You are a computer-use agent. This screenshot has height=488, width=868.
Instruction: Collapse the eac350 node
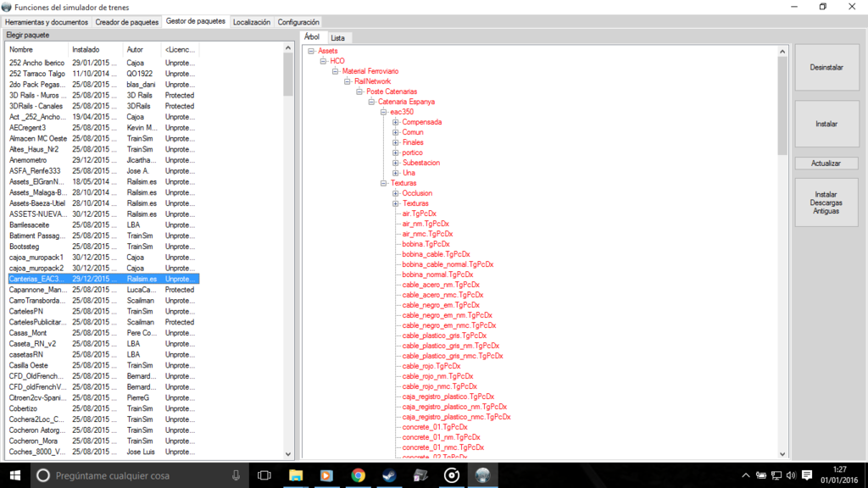point(384,112)
